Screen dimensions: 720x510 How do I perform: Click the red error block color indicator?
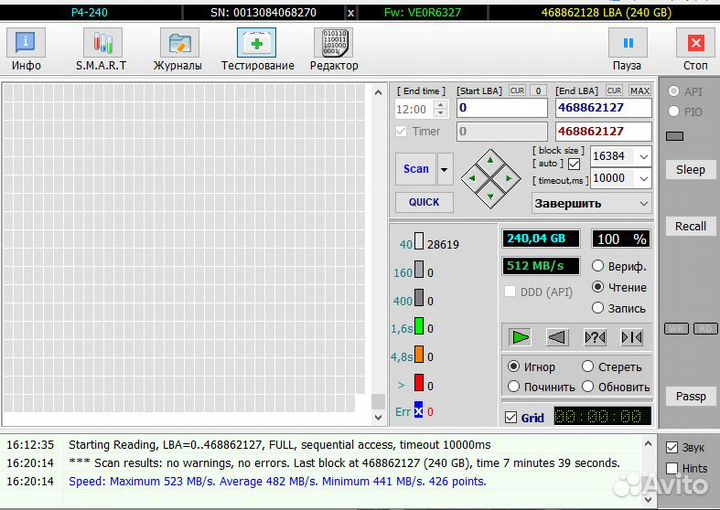pos(419,384)
